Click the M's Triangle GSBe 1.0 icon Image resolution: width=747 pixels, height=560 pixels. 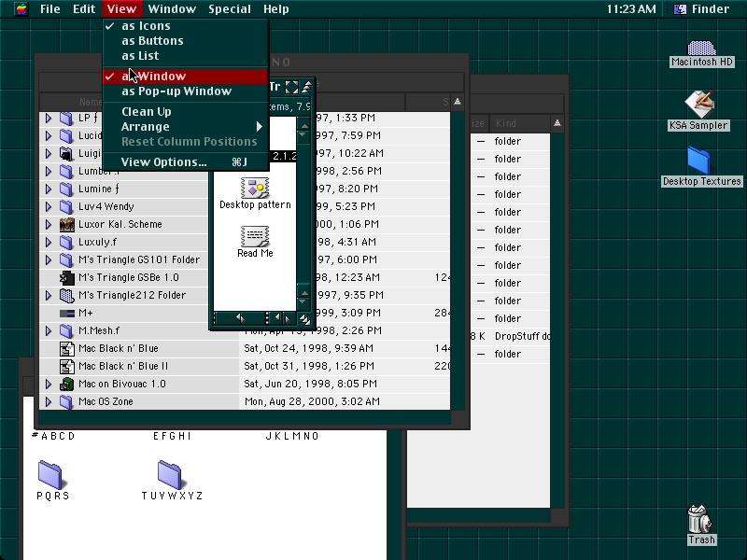(66, 277)
